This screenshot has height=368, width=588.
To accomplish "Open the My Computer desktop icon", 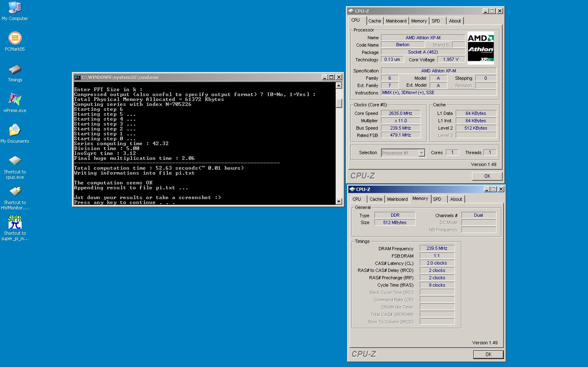I will pyautogui.click(x=15, y=11).
